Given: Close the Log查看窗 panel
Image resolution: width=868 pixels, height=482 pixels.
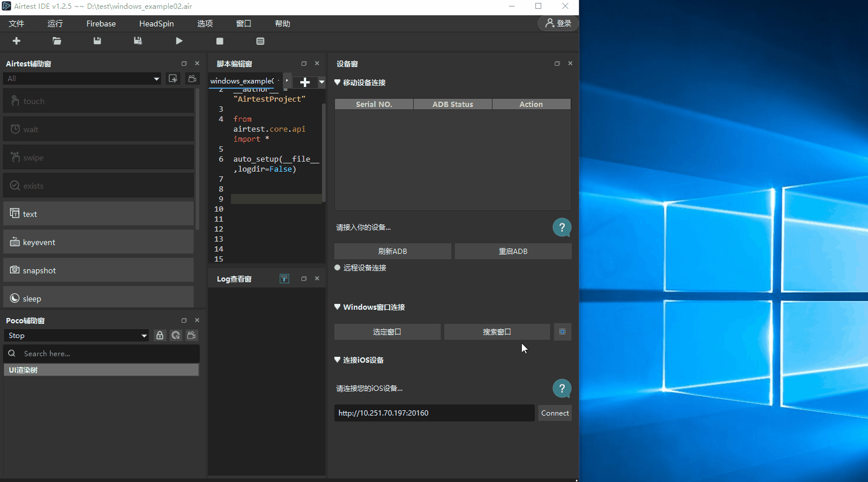Looking at the screenshot, I should pos(317,279).
